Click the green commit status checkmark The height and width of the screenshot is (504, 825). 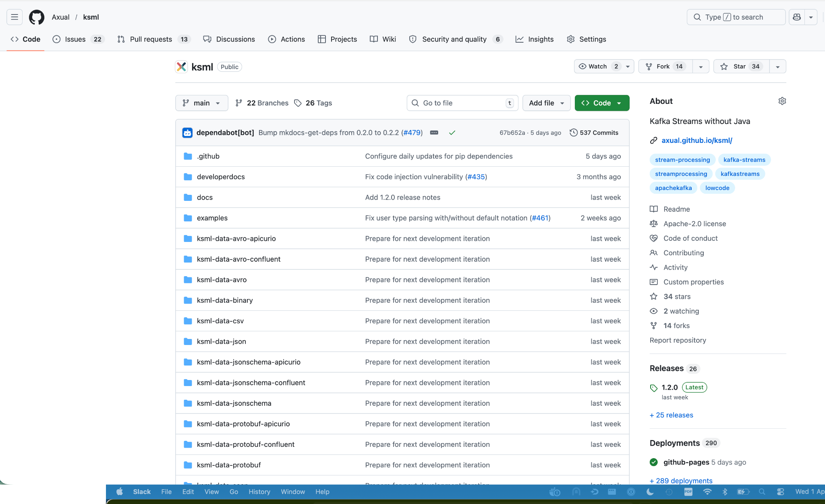click(x=452, y=132)
